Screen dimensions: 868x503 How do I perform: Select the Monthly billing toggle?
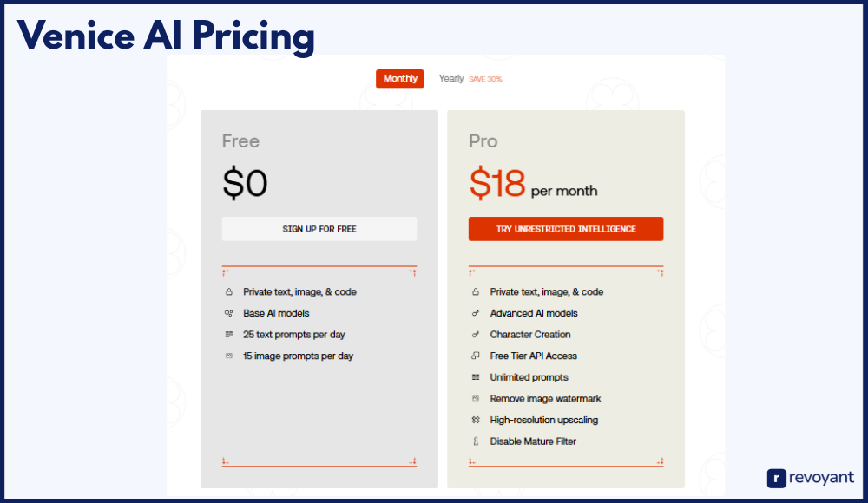click(400, 79)
